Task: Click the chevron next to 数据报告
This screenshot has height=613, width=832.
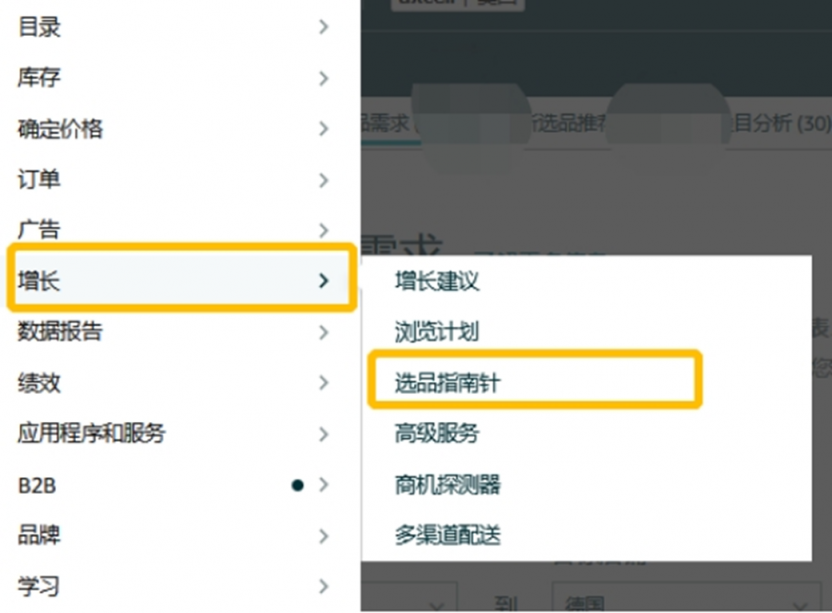Action: (324, 332)
